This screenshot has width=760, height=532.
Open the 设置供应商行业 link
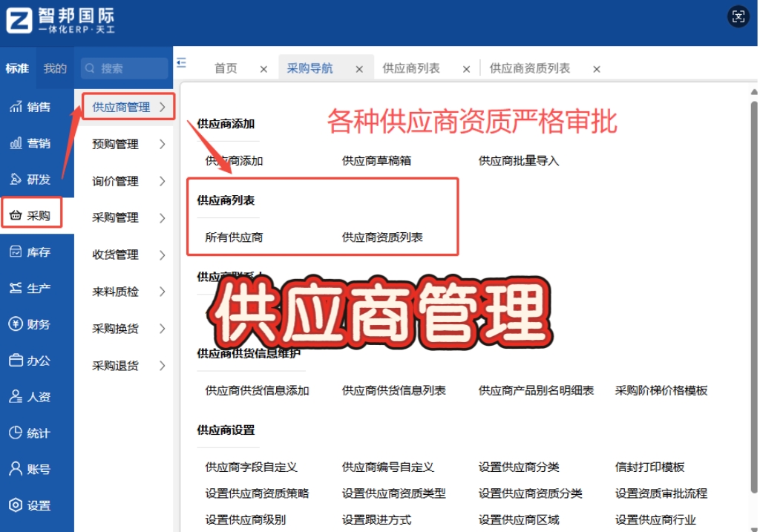655,520
